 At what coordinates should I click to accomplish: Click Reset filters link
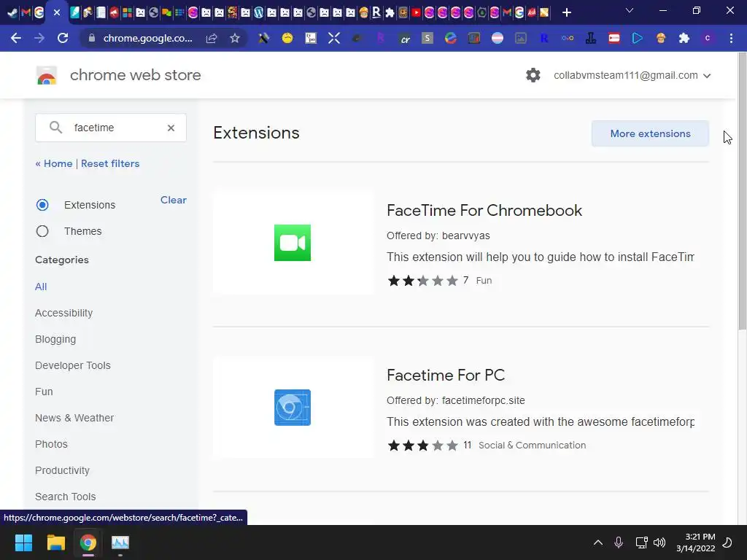(x=110, y=163)
